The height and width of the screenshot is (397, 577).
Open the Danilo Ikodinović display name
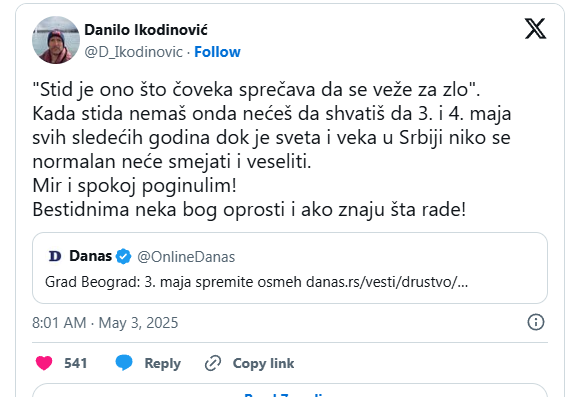[146, 30]
